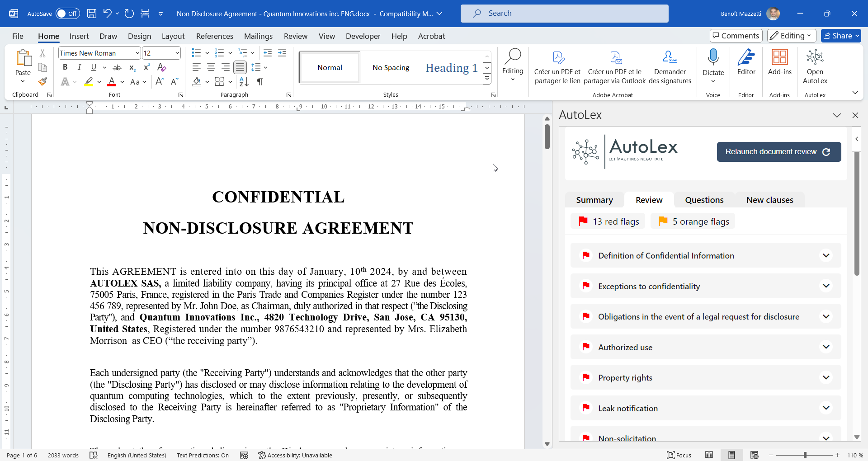Expand Leak notification item
This screenshot has width=868, height=461.
pyautogui.click(x=826, y=408)
